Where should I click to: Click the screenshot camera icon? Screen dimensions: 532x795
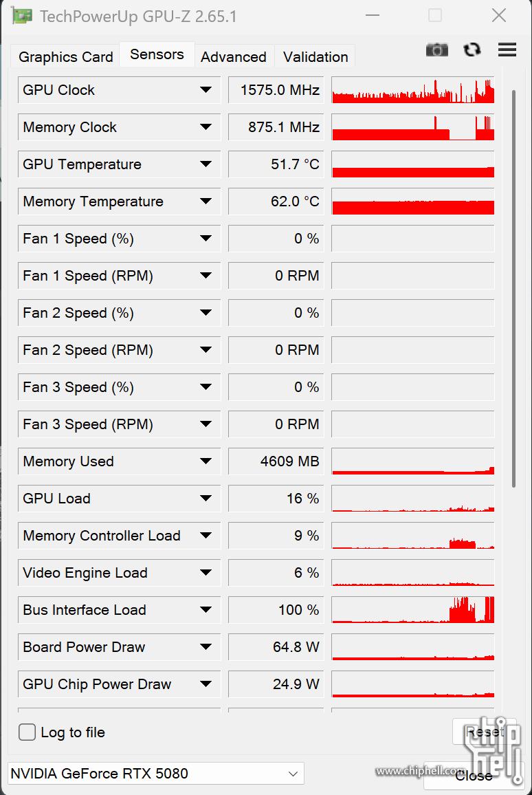coord(436,50)
